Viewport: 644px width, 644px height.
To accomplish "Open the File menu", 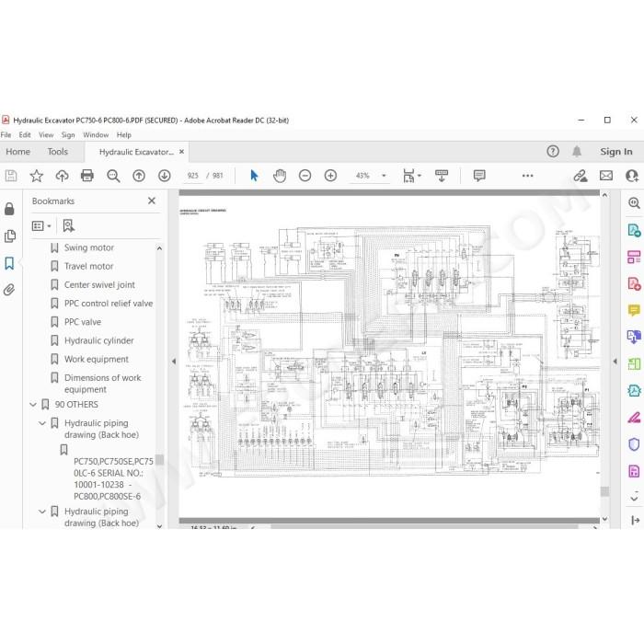I will point(6,134).
